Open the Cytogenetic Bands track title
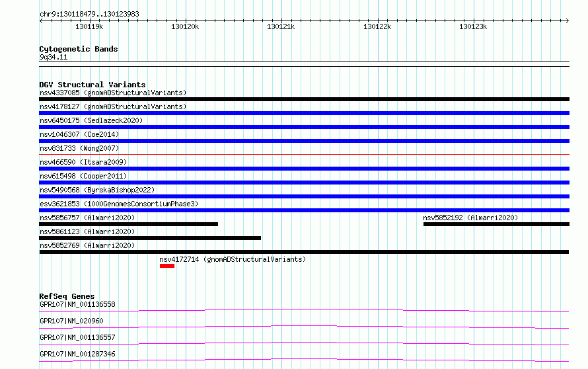The width and height of the screenshot is (588, 369). tap(79, 49)
